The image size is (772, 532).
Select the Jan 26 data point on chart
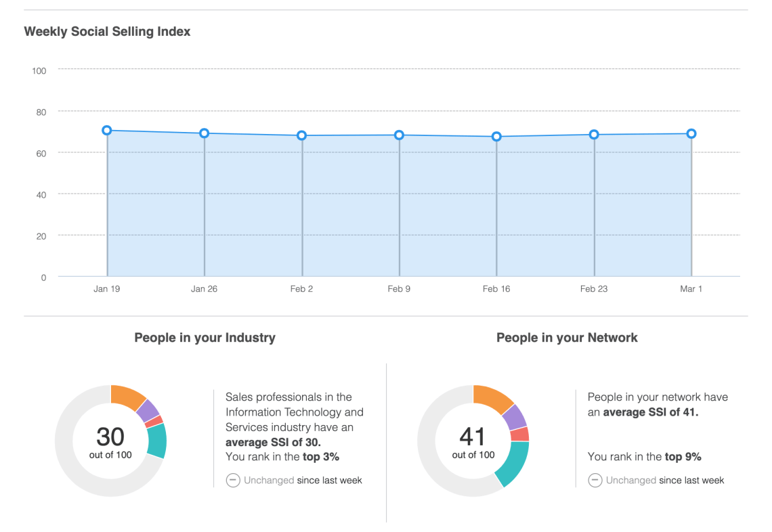204,133
